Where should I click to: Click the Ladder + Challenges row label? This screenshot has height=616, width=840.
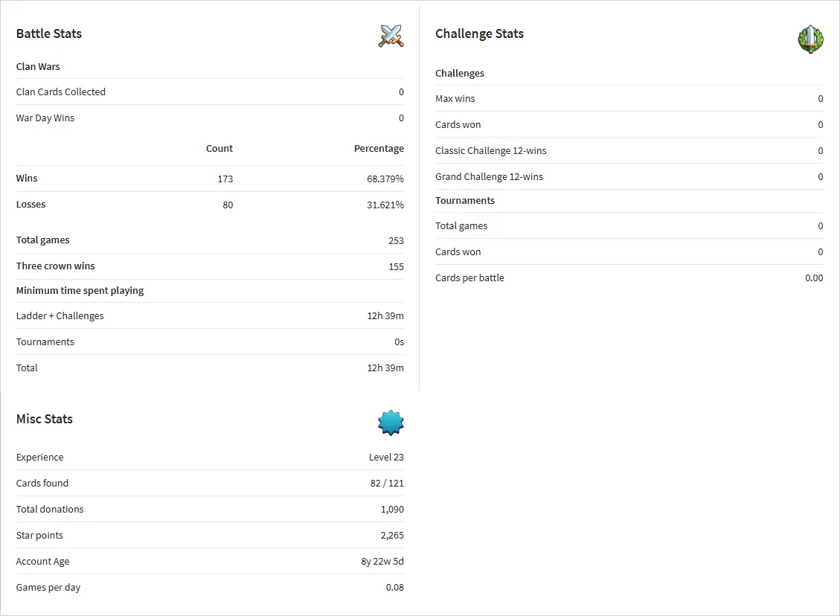tap(60, 315)
